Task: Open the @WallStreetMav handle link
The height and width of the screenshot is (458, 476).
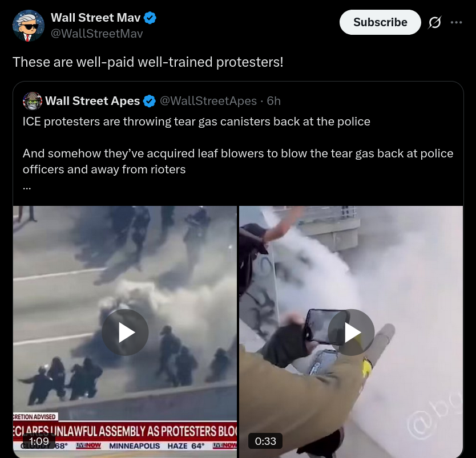Action: click(96, 34)
